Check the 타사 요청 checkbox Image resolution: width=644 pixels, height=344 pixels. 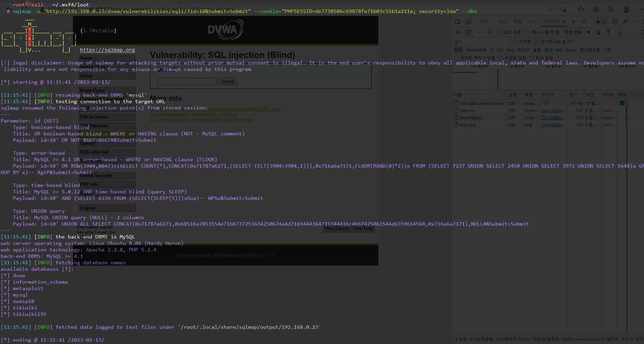[532, 58]
